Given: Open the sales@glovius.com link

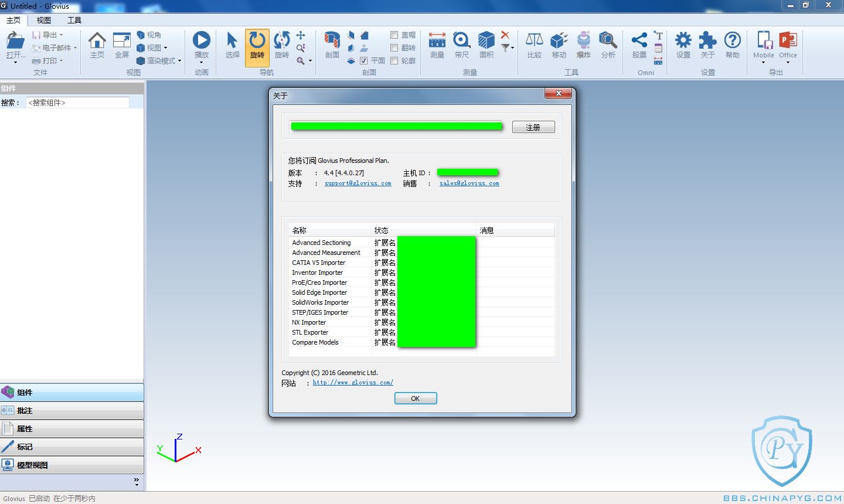Looking at the screenshot, I should (469, 183).
